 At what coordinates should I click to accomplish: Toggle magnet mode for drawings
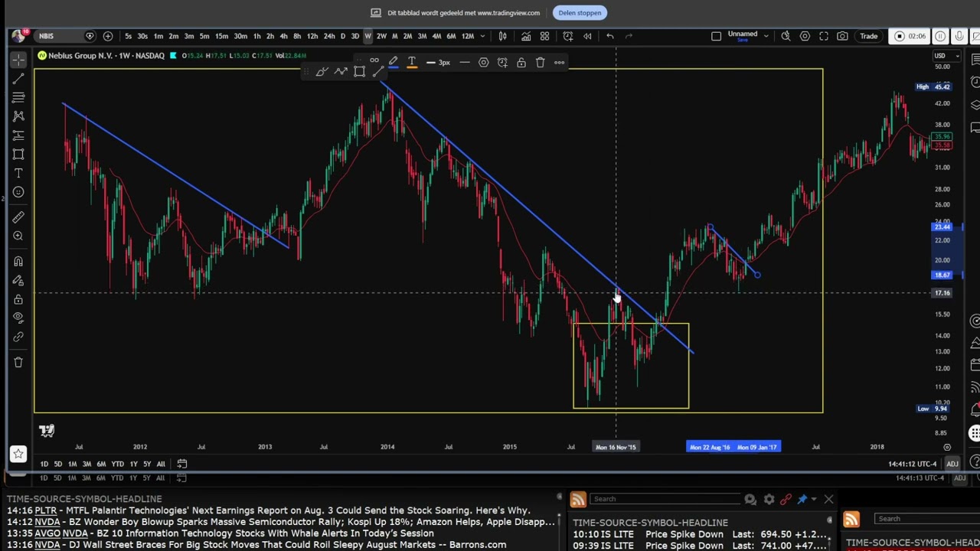click(18, 262)
